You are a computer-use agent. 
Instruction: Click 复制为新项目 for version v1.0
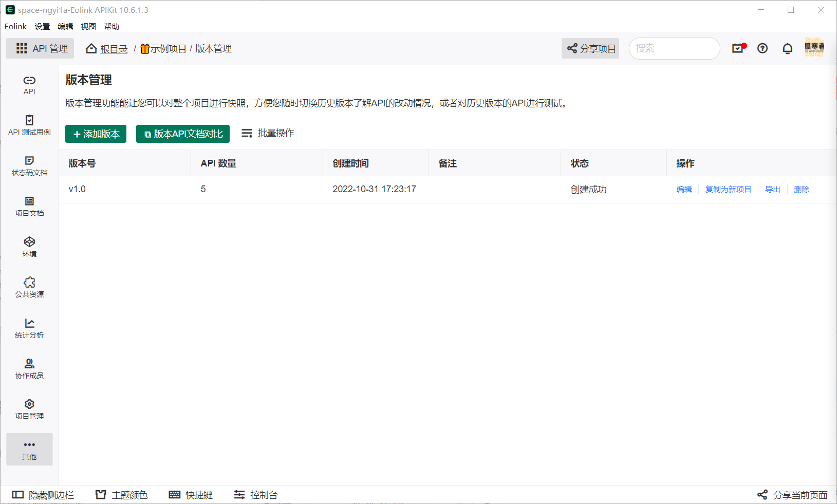tap(728, 189)
